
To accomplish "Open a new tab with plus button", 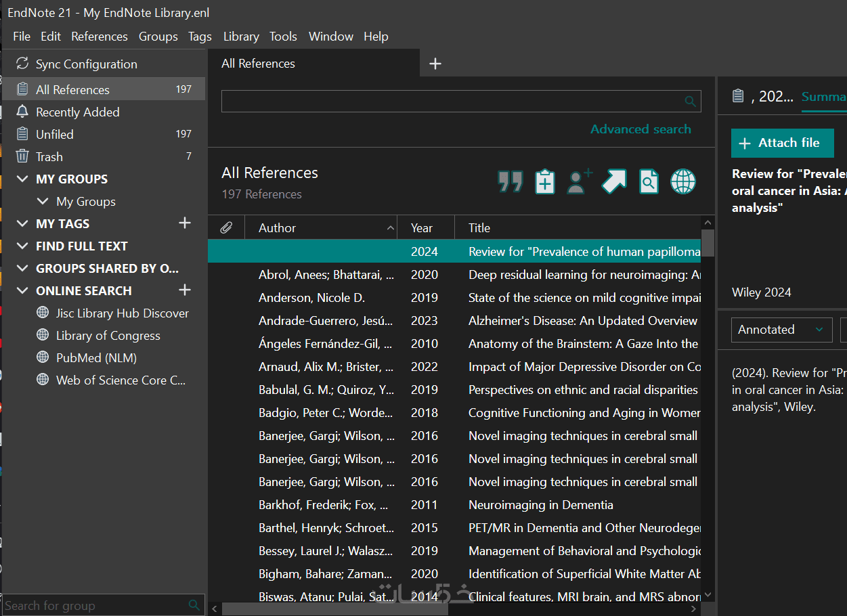I will [x=435, y=64].
